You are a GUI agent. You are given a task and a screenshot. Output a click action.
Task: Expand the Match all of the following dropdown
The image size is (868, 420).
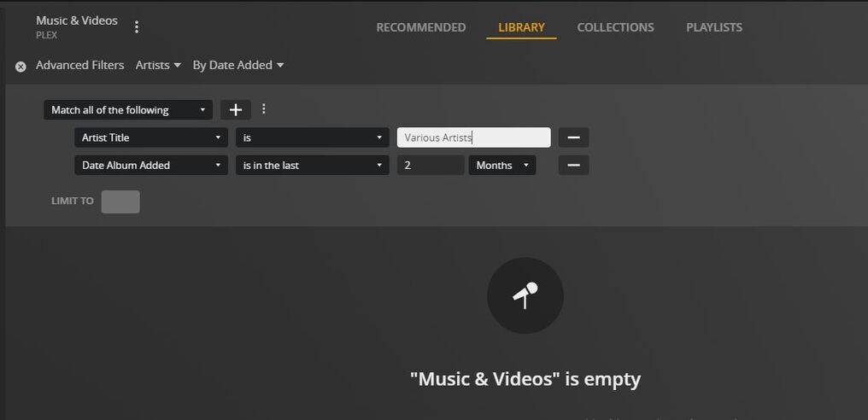[128, 109]
